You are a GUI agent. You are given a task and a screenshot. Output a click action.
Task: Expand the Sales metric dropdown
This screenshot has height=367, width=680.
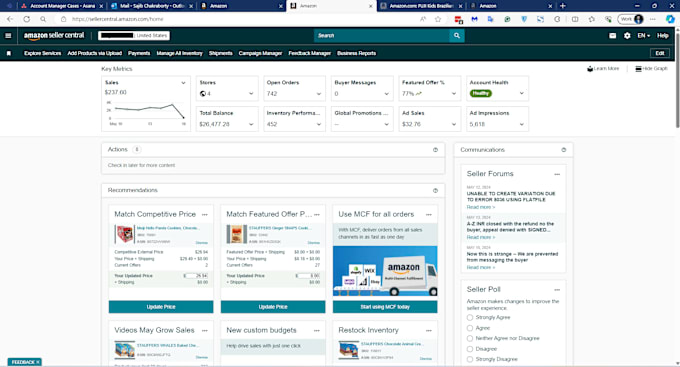point(183,82)
